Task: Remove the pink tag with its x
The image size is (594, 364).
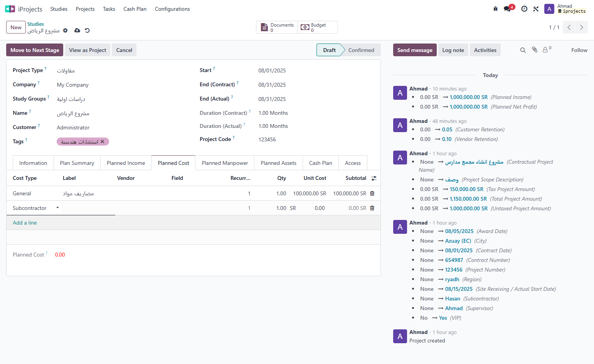Action: [x=102, y=142]
